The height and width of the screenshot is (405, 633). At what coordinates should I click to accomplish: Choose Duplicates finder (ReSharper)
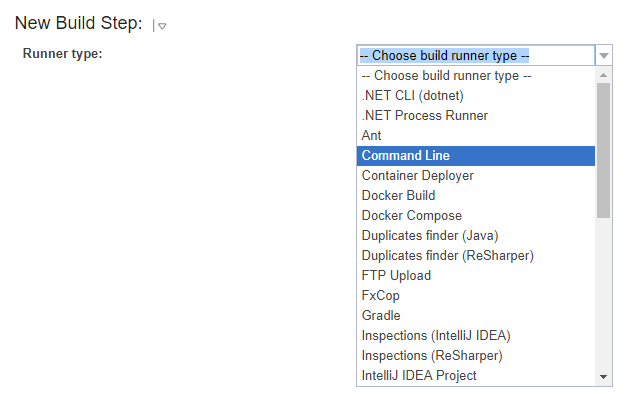pos(447,256)
